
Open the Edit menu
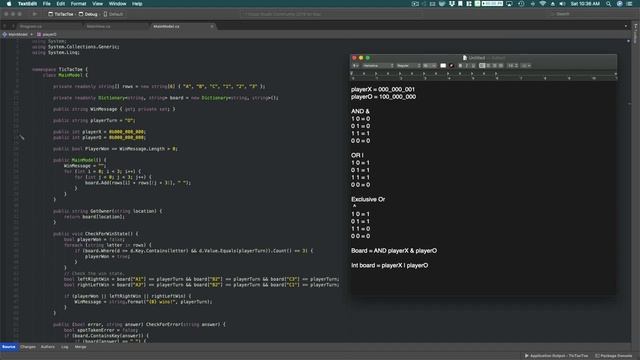[60, 4]
